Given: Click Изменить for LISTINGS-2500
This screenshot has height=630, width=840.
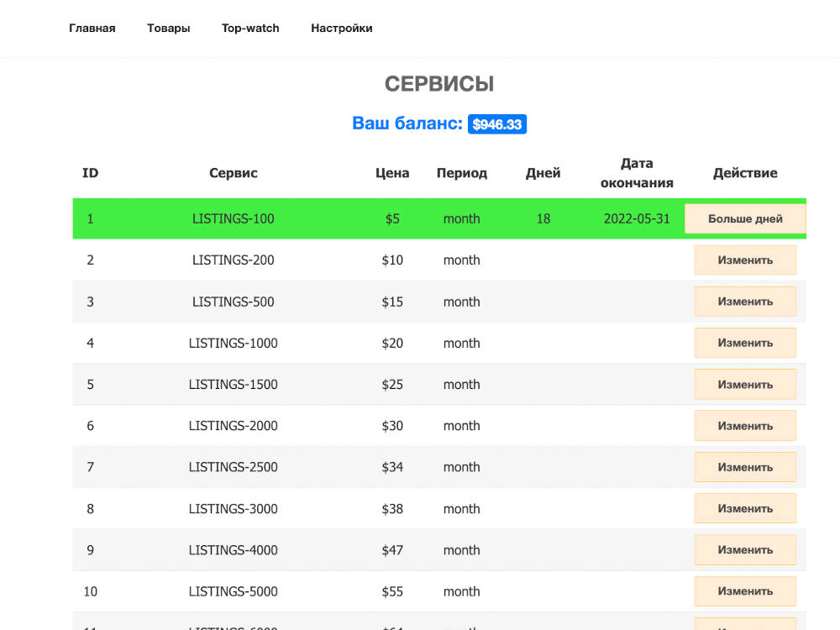Looking at the screenshot, I should tap(745, 467).
